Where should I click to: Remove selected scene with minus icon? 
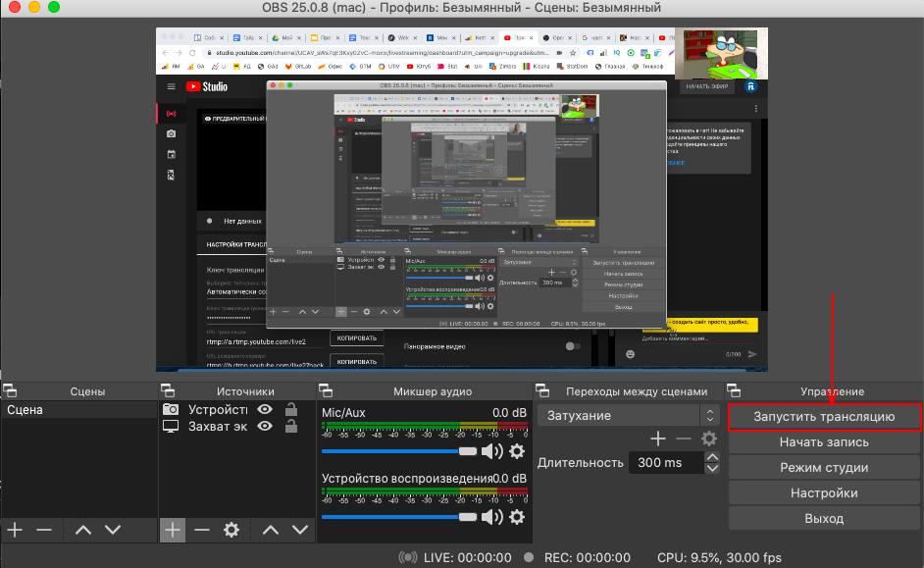[x=44, y=530]
